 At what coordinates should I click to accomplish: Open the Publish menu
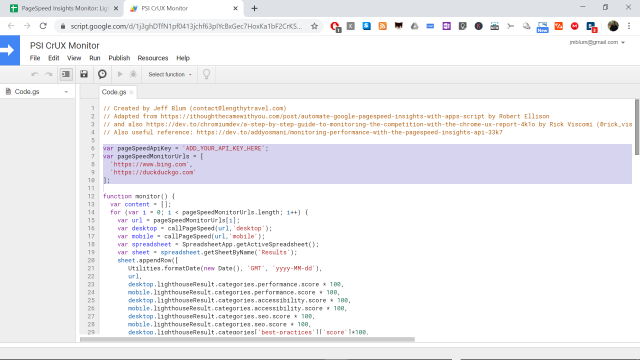pyautogui.click(x=119, y=58)
